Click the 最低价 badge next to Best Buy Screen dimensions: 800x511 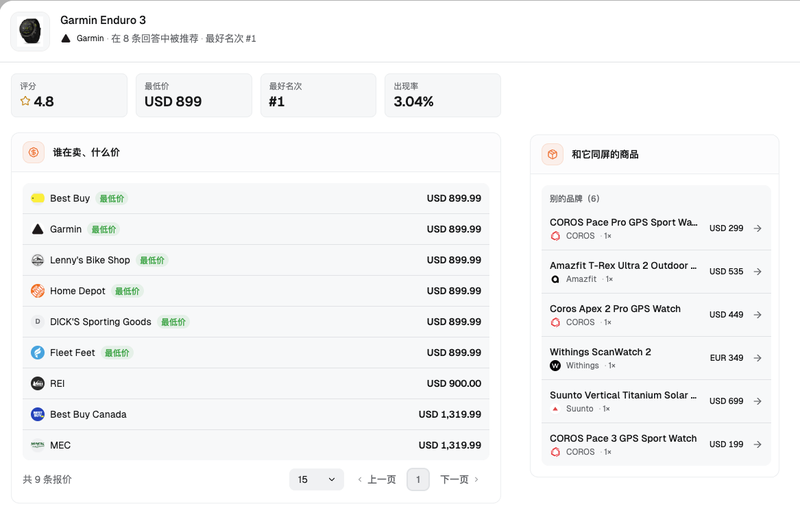click(x=112, y=198)
